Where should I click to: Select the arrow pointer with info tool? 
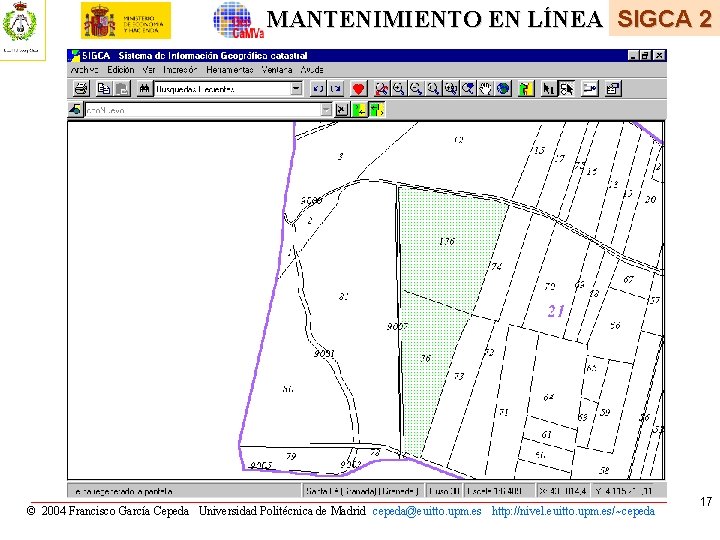coord(548,88)
